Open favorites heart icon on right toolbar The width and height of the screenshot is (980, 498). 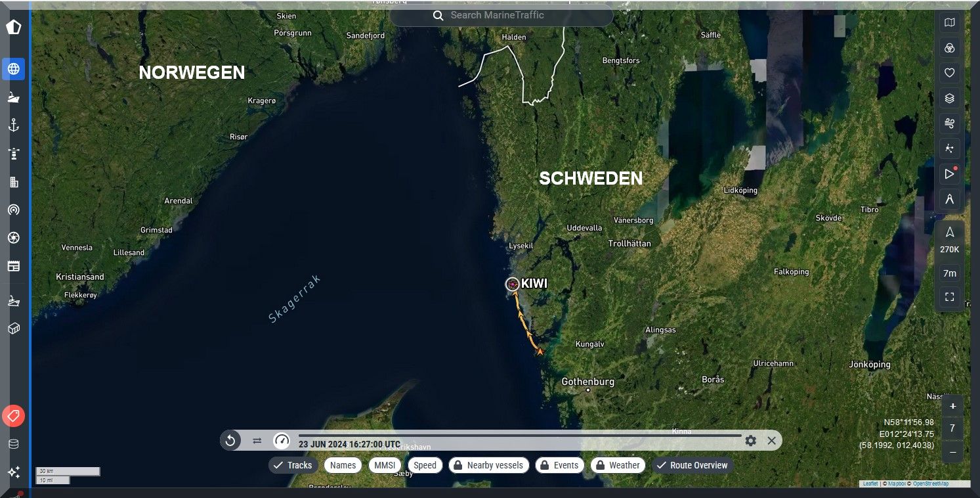pyautogui.click(x=949, y=73)
